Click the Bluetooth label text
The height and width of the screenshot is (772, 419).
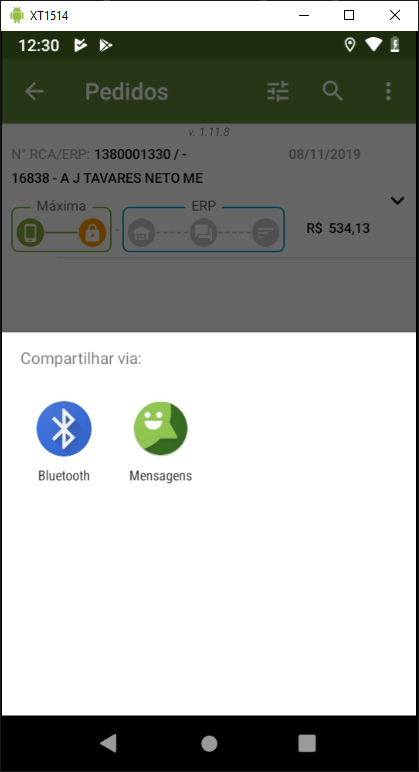[64, 476]
